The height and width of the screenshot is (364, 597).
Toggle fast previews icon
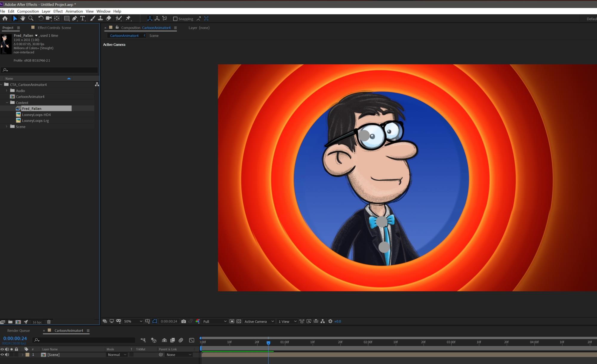point(309,321)
